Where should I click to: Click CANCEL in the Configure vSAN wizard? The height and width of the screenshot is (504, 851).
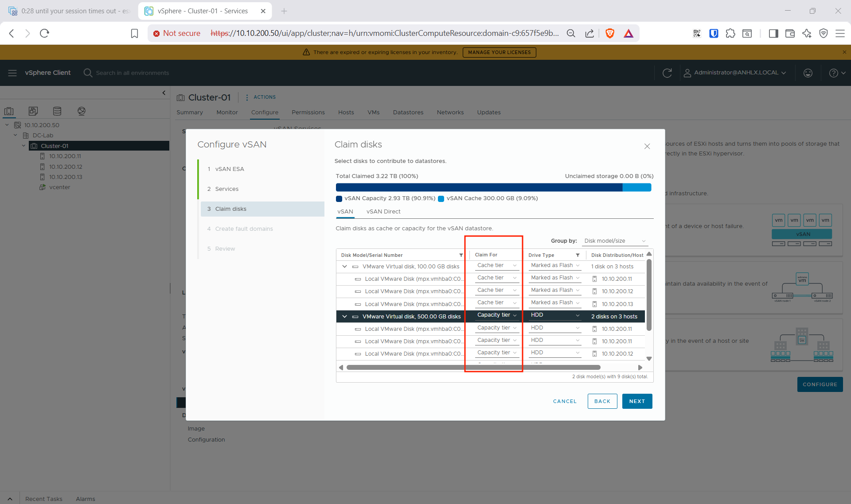click(x=565, y=401)
